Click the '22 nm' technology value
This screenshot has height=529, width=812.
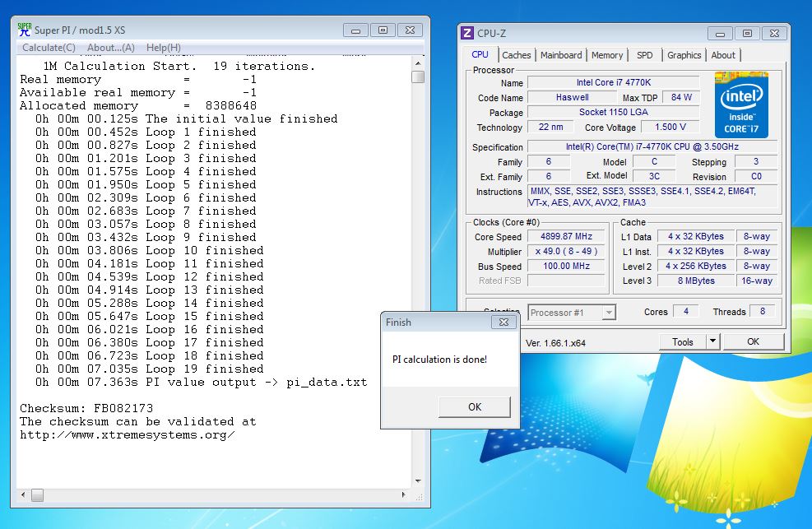click(550, 127)
